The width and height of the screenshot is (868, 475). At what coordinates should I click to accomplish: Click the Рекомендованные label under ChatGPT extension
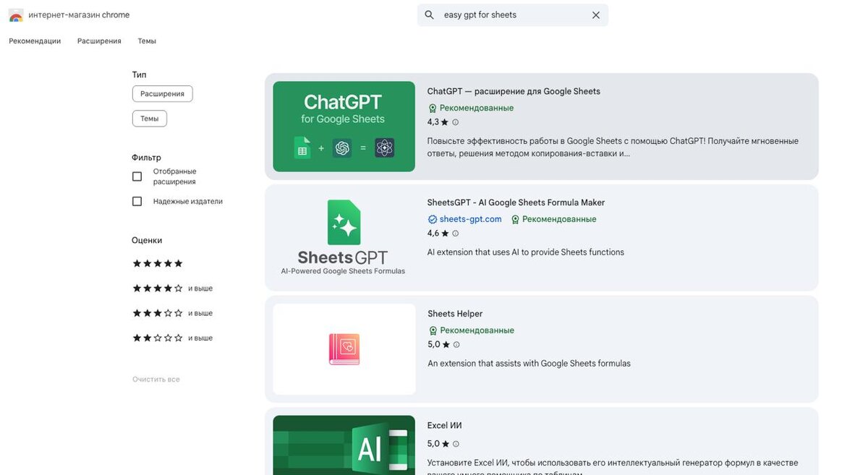pyautogui.click(x=477, y=108)
